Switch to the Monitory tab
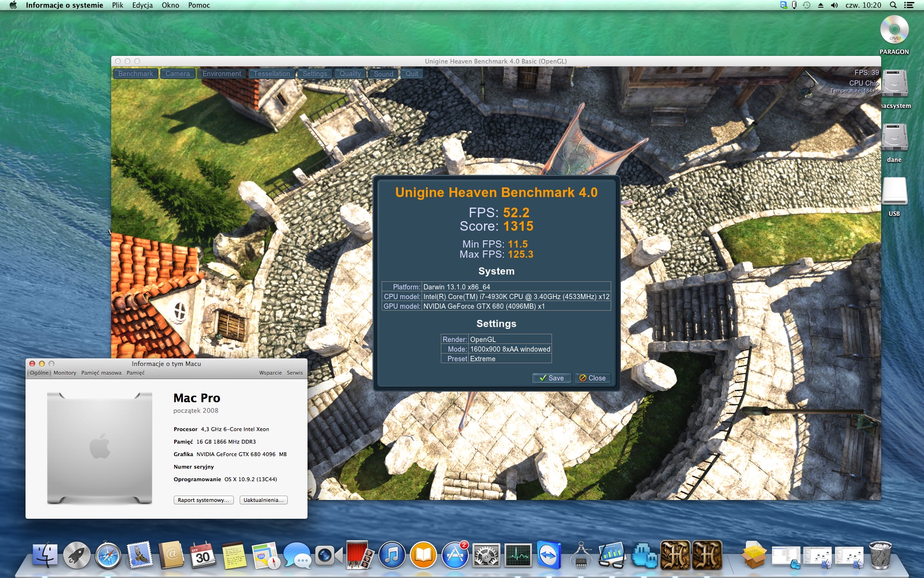The image size is (924, 578). (65, 373)
